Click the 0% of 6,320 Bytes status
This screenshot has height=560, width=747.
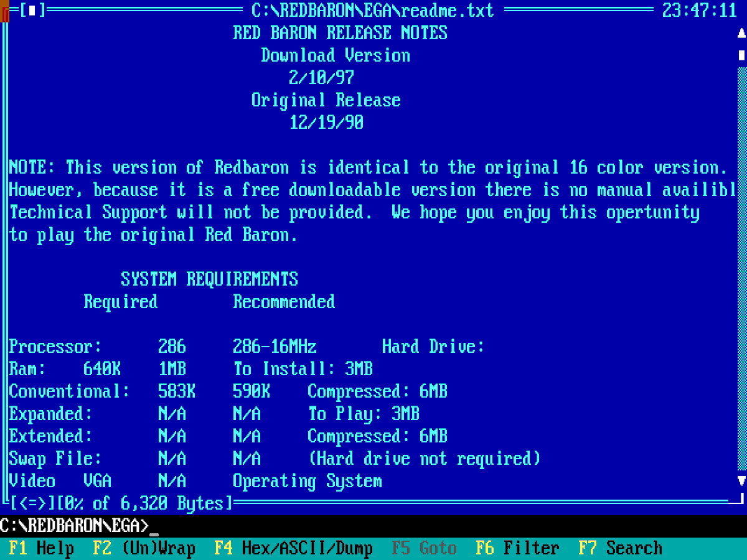coord(144,503)
